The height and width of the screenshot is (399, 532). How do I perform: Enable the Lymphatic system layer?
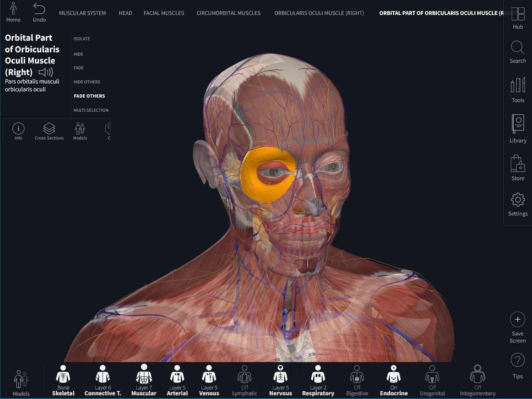(x=244, y=380)
